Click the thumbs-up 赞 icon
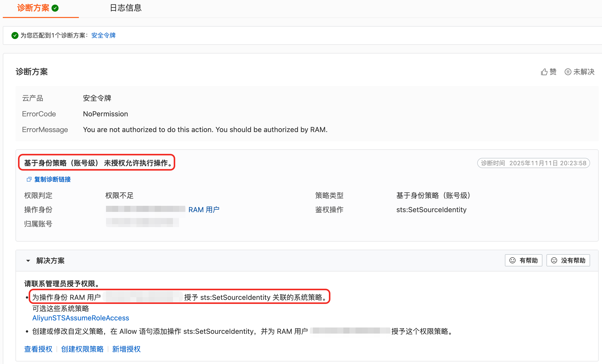This screenshot has height=364, width=602. pyautogui.click(x=544, y=72)
